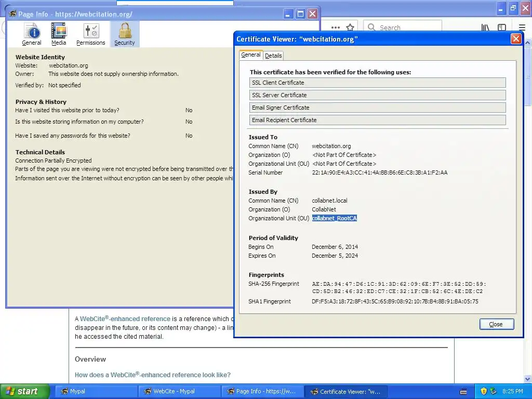Open page actions three-dot menu
This screenshot has height=399, width=532.
click(x=335, y=28)
